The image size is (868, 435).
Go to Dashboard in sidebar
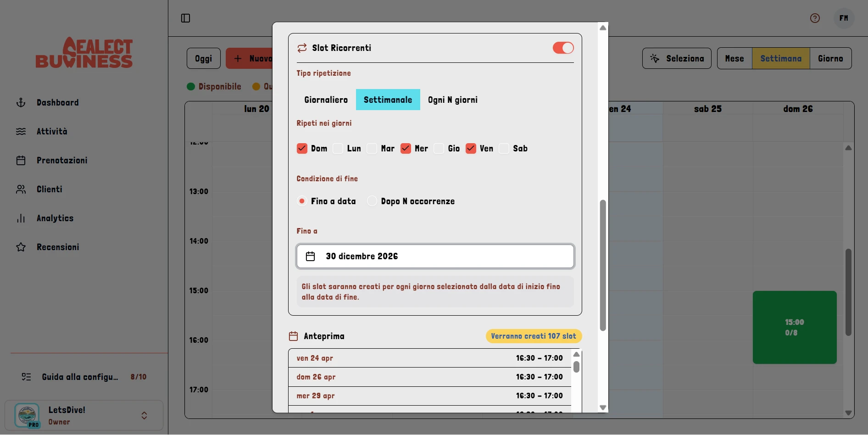pos(58,103)
